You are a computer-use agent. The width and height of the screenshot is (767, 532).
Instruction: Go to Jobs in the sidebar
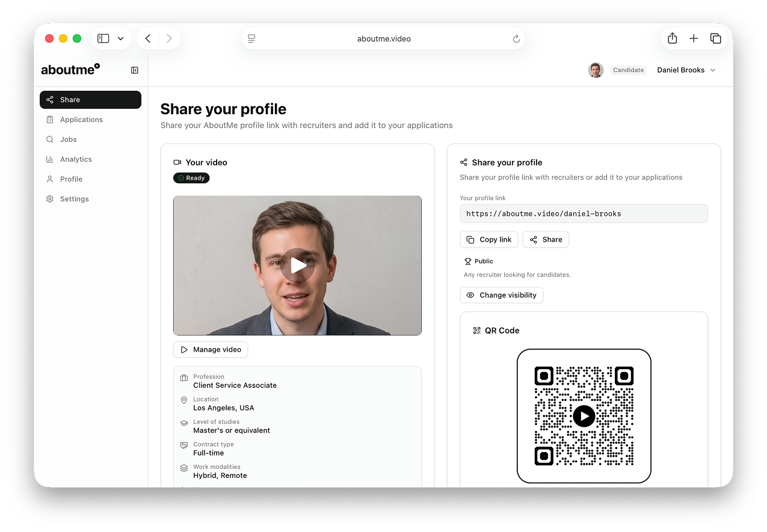90,139
